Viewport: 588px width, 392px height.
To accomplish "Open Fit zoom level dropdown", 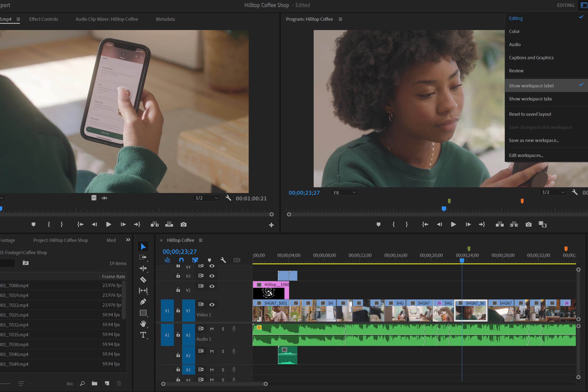I will click(x=344, y=192).
